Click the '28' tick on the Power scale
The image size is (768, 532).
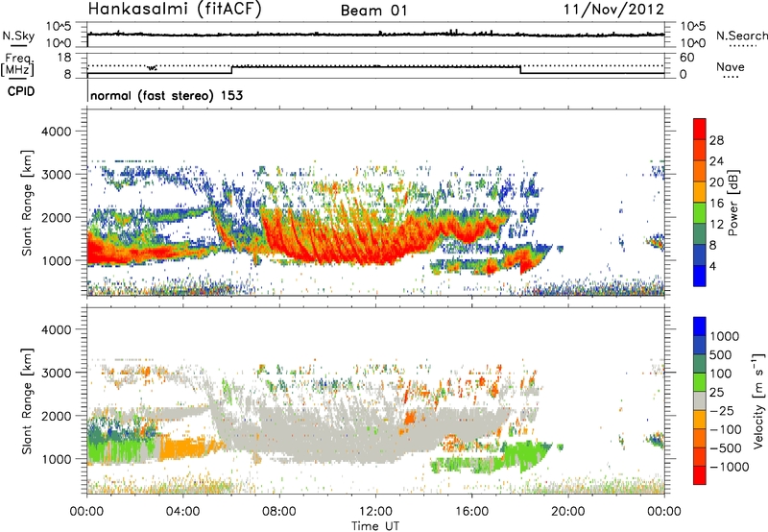pyautogui.click(x=716, y=140)
